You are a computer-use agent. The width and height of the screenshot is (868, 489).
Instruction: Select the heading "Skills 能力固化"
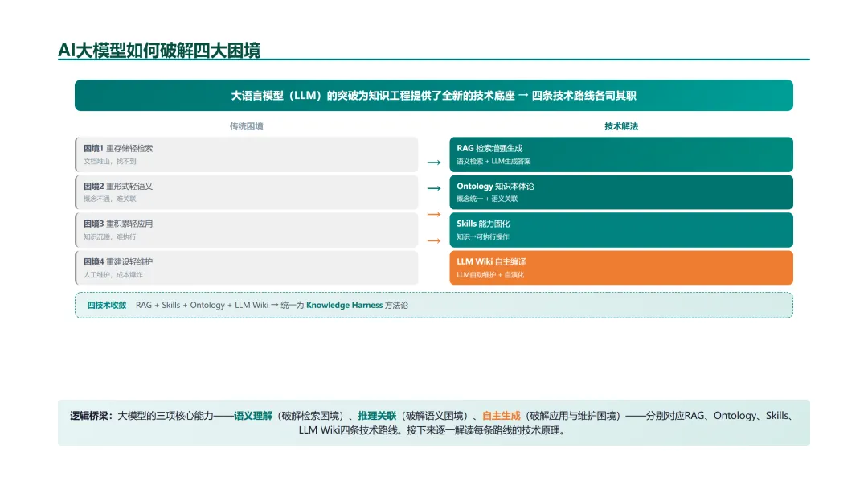click(x=483, y=224)
